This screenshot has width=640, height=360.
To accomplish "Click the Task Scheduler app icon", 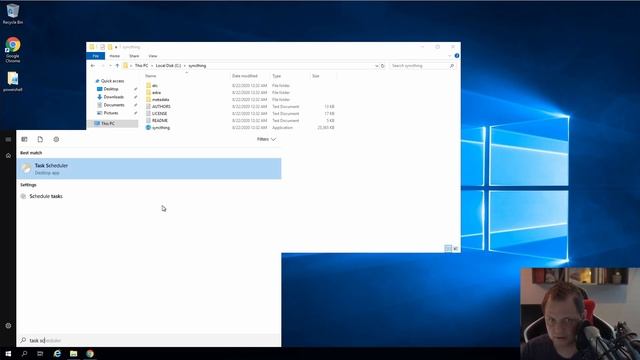I will point(27,169).
